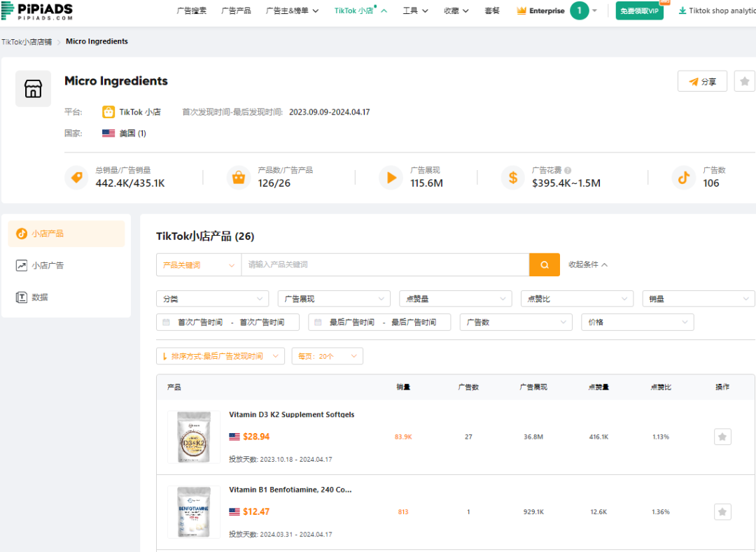Click the 销量 column header
This screenshot has width=756, height=552.
403,388
